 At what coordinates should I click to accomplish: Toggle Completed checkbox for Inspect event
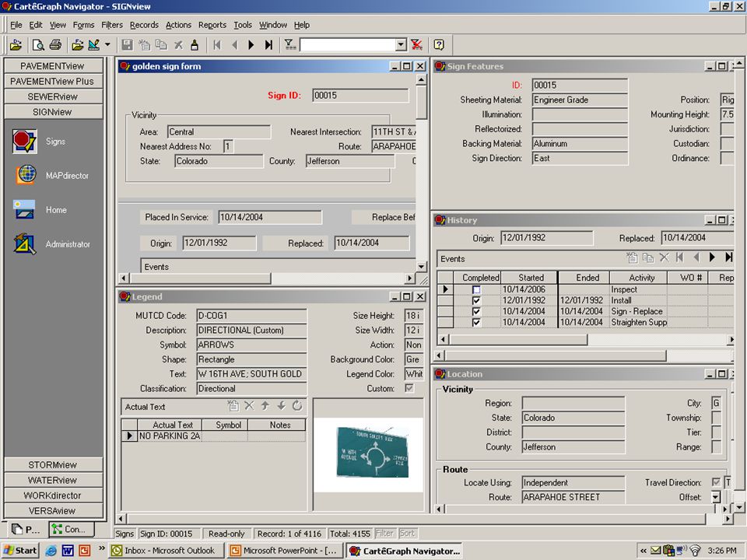pos(476,289)
